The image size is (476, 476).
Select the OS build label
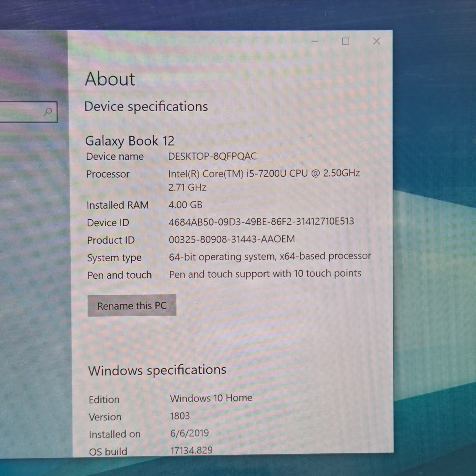point(108,452)
